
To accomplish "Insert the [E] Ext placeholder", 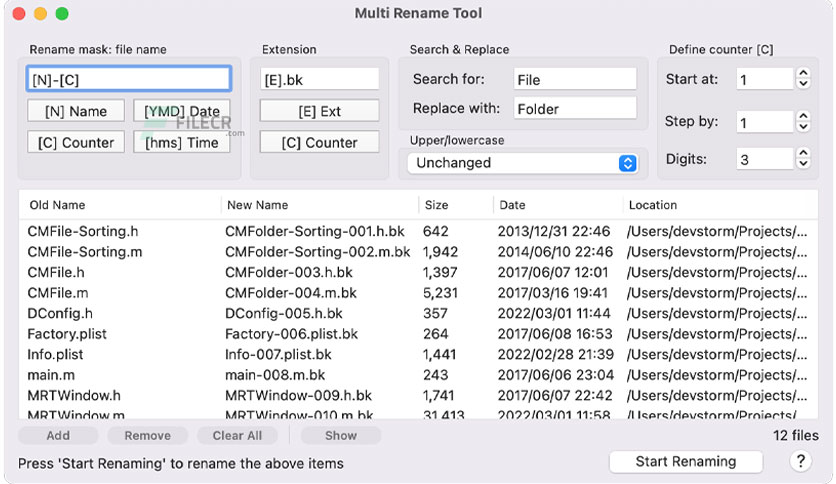I will [319, 111].
